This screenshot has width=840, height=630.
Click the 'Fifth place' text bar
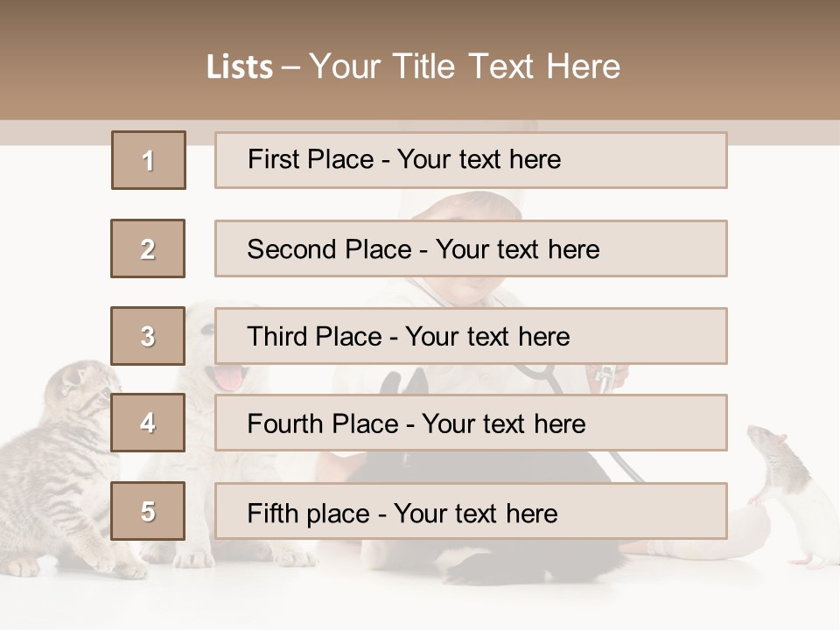471,511
